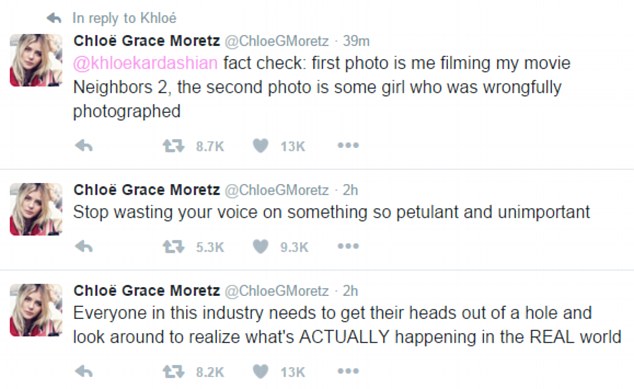Reply to the REAL world tweet

[84, 371]
